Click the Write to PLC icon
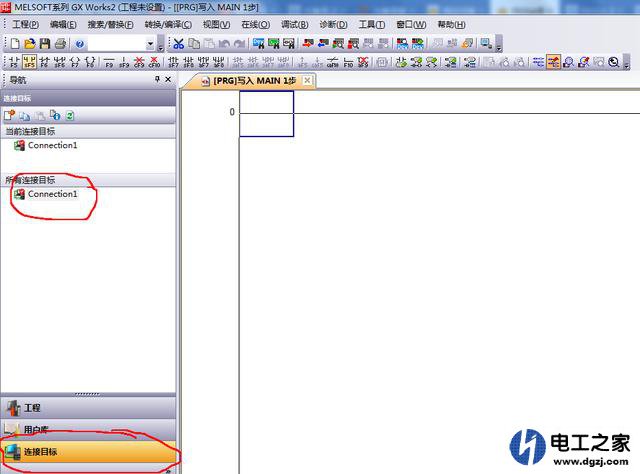This screenshot has width=640, height=474. pyautogui.click(x=308, y=44)
